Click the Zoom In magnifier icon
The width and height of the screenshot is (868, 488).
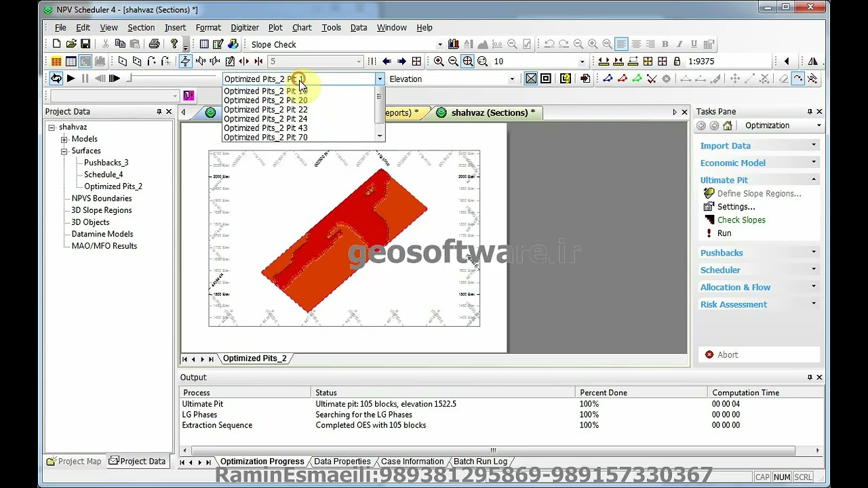tap(439, 61)
